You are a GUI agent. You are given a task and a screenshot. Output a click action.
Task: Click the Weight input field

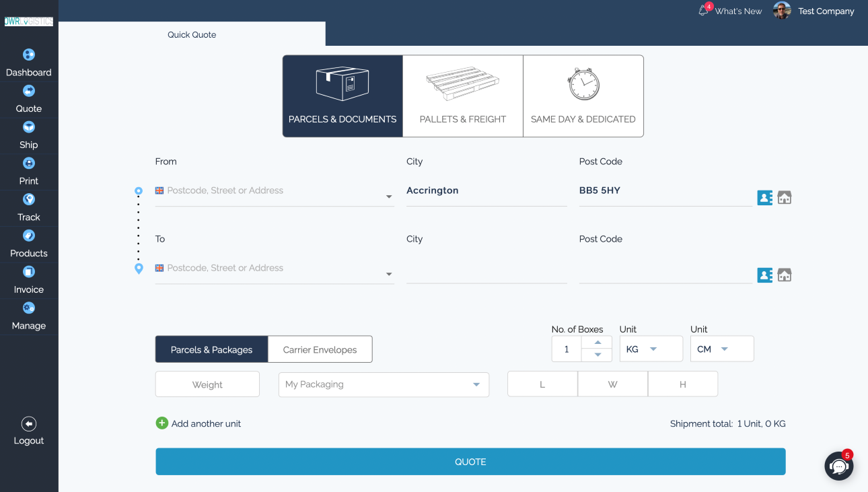click(207, 384)
